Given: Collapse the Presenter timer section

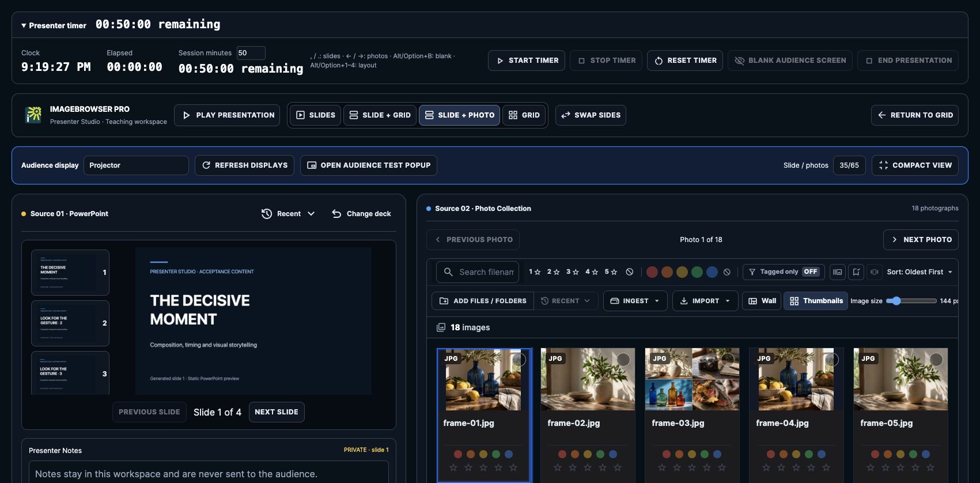Looking at the screenshot, I should pyautogui.click(x=54, y=25).
